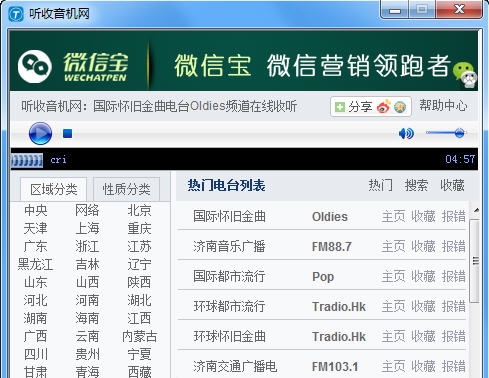Click the buffering indicator bar beside cri

[x=27, y=160]
